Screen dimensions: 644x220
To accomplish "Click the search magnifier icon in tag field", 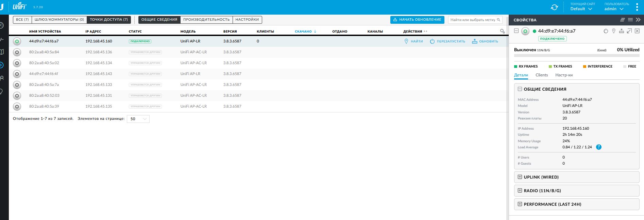I will [498, 20].
